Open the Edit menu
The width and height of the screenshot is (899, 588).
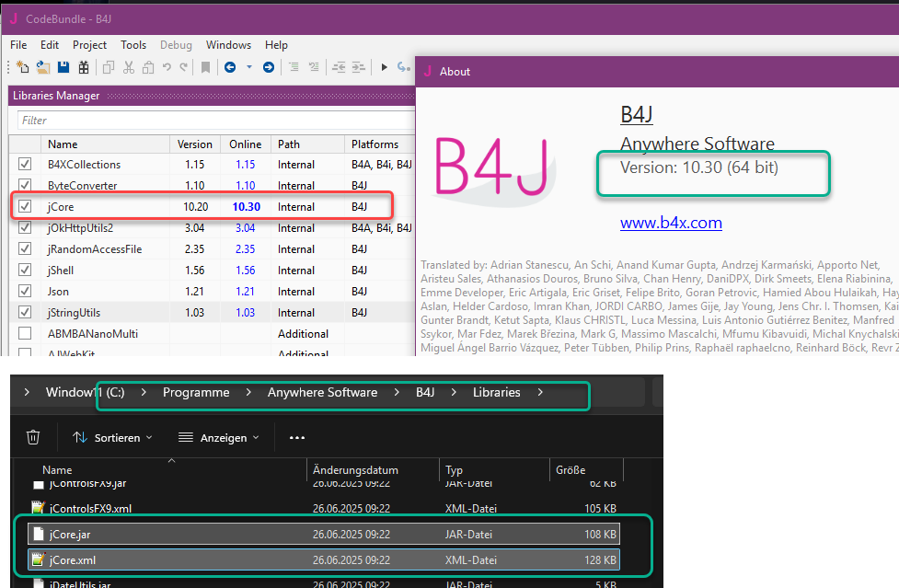(x=50, y=45)
